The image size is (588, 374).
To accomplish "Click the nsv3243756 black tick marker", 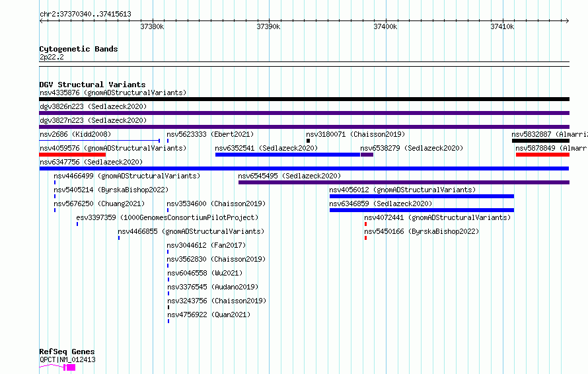I will point(168,308).
